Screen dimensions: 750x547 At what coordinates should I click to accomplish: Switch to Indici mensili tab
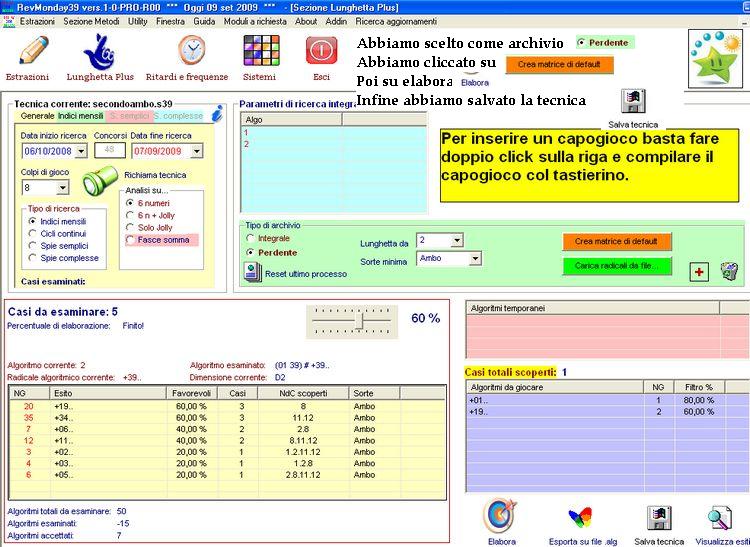(80, 116)
